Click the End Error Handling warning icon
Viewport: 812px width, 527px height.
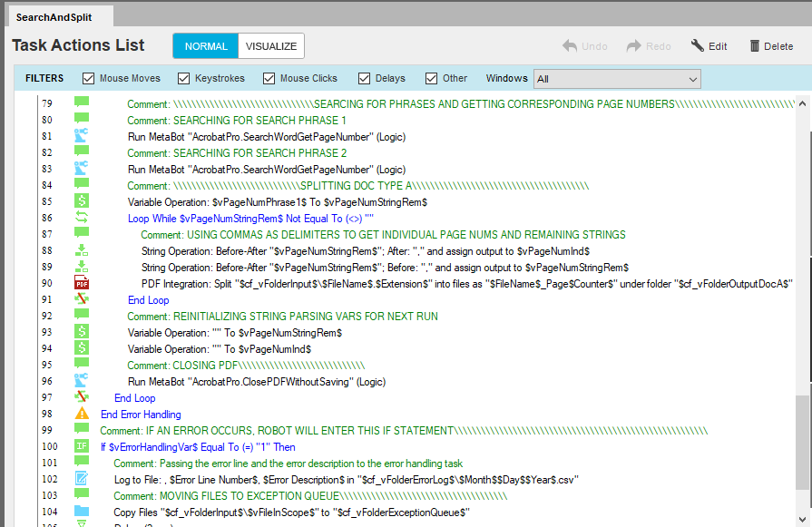[x=82, y=415]
